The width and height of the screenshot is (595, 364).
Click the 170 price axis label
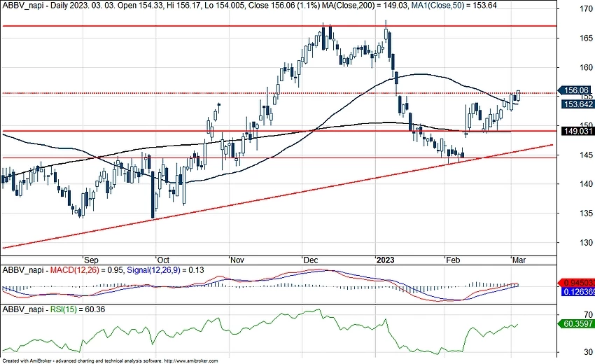587,8
